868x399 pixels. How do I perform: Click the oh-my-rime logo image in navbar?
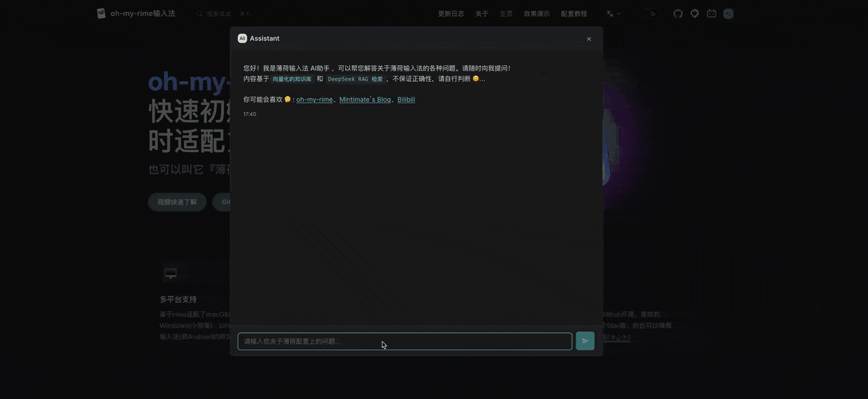pos(101,14)
